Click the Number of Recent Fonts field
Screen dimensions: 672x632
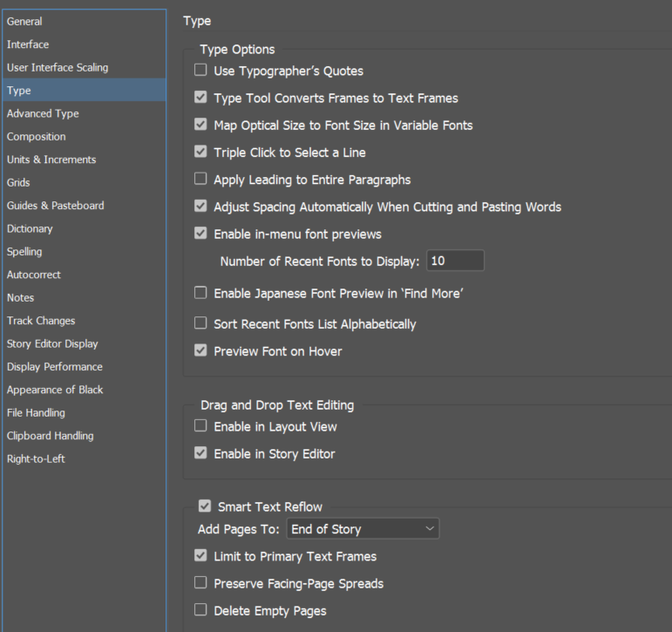point(455,261)
